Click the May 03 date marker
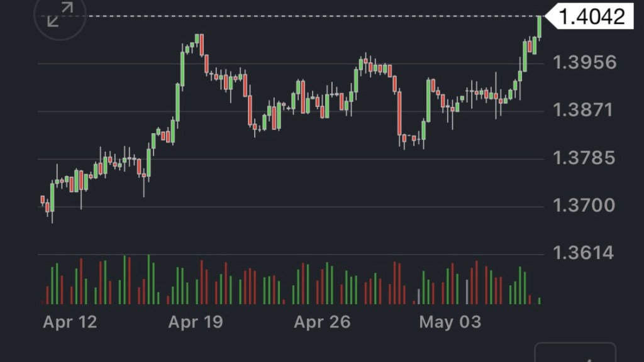 tap(450, 322)
